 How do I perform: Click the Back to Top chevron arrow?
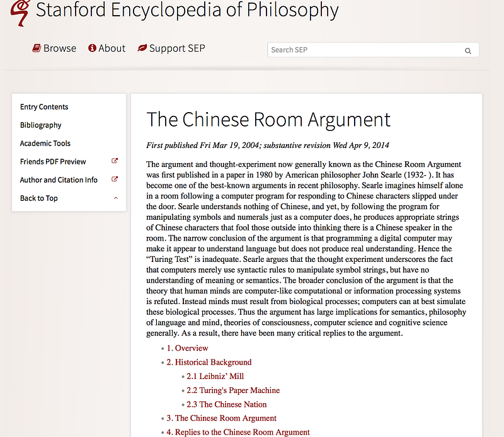[116, 198]
